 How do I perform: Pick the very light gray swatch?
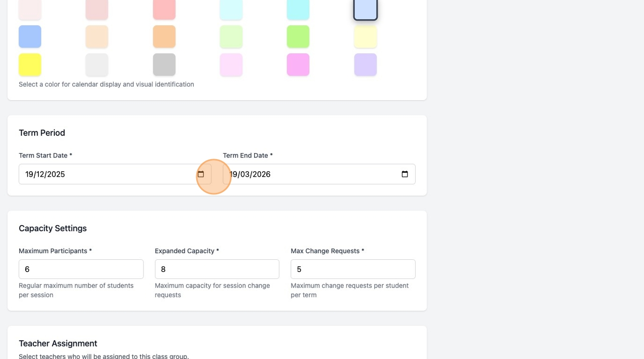coord(97,65)
